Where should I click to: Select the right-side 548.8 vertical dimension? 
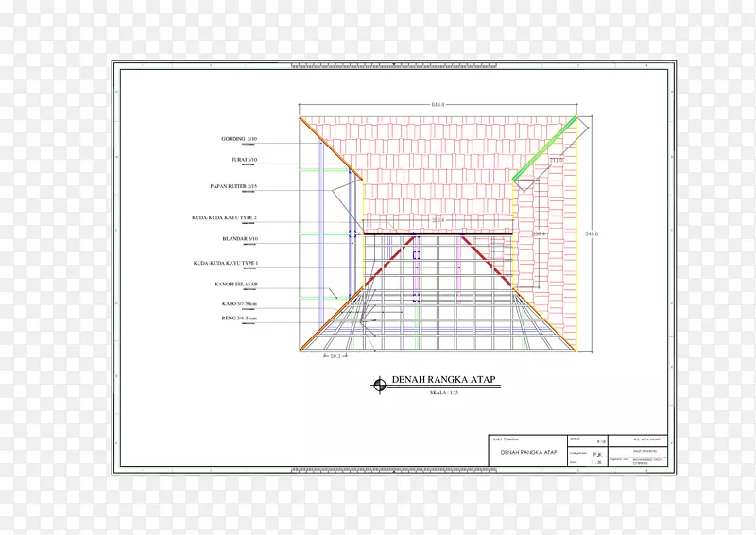(592, 233)
